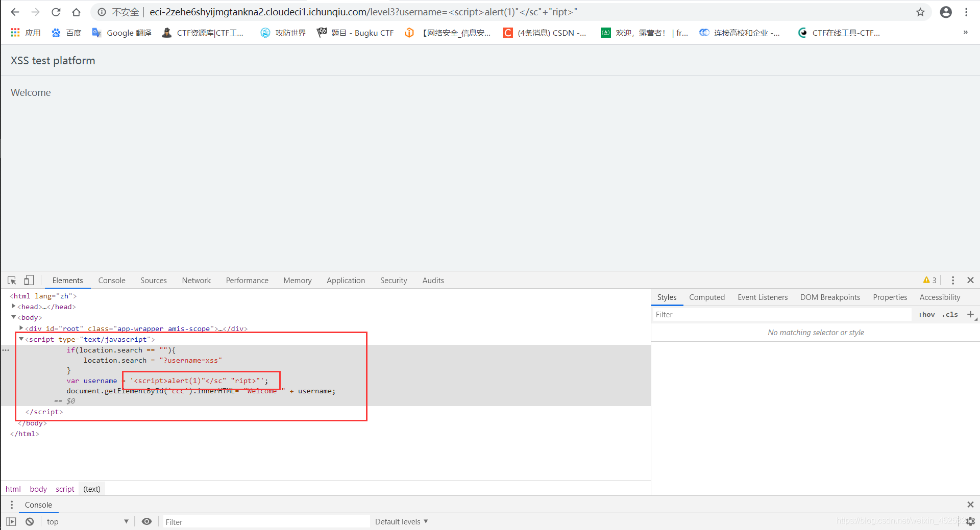
Task: Open the browser home page
Action: pyautogui.click(x=76, y=12)
